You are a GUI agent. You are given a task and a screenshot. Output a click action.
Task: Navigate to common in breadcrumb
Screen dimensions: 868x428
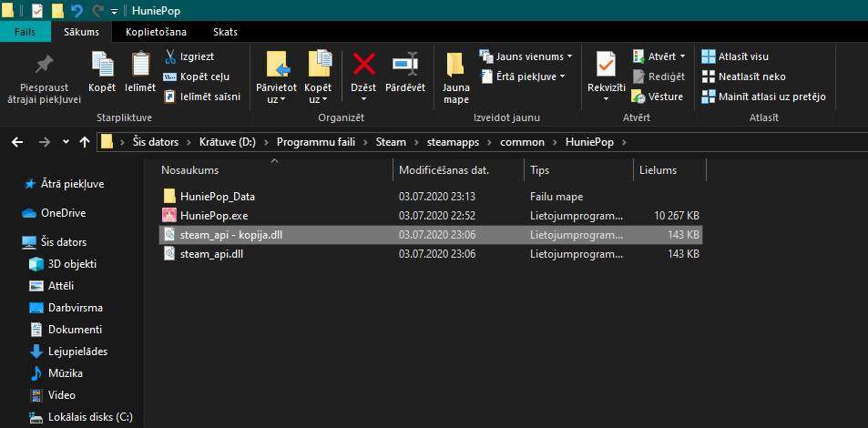coord(522,142)
